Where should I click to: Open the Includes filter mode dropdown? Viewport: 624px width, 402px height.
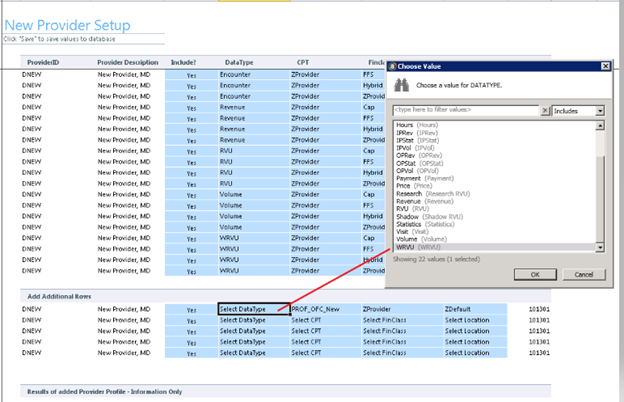(x=599, y=111)
